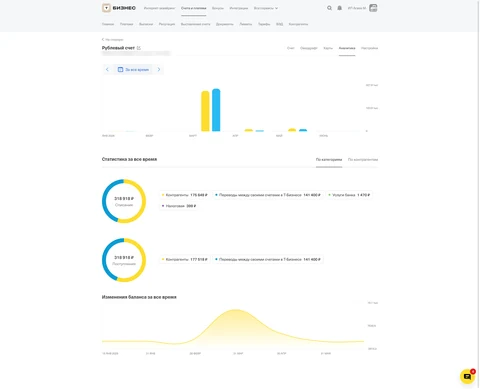Select Контрагенты 177 518 ₽ income chip
Image resolution: width=480 pixels, height=389 pixels.
[x=185, y=259]
